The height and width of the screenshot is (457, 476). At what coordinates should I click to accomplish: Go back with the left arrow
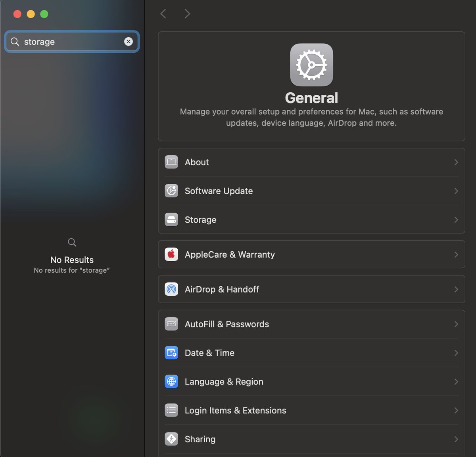163,14
